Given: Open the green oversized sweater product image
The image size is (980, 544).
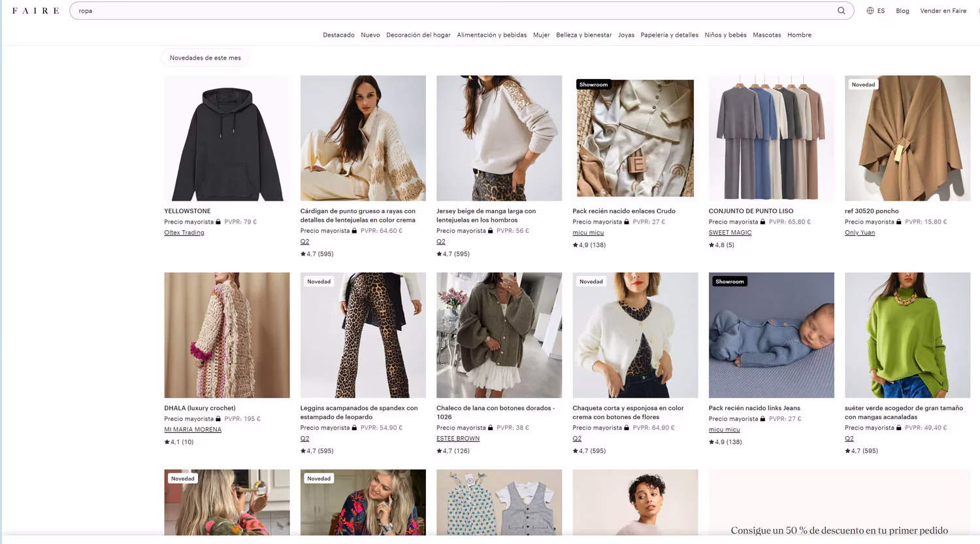Looking at the screenshot, I should pos(907,335).
